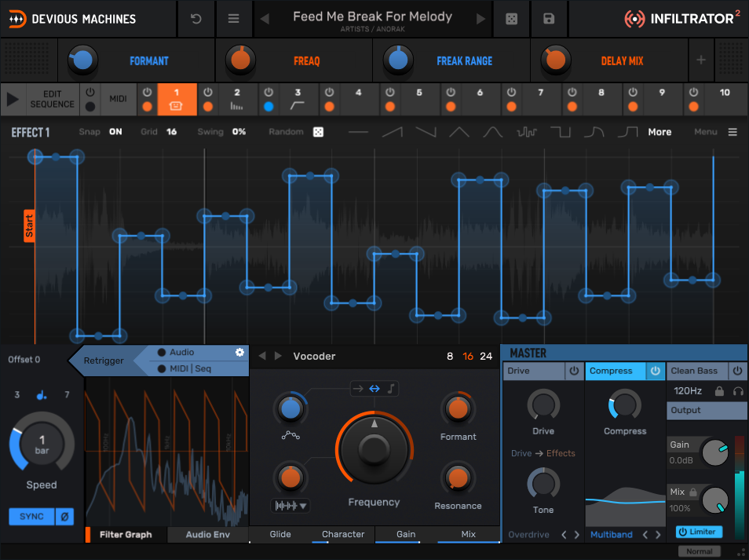The width and height of the screenshot is (749, 560).
Task: Click the Retrigger settings gear icon
Action: pyautogui.click(x=239, y=353)
